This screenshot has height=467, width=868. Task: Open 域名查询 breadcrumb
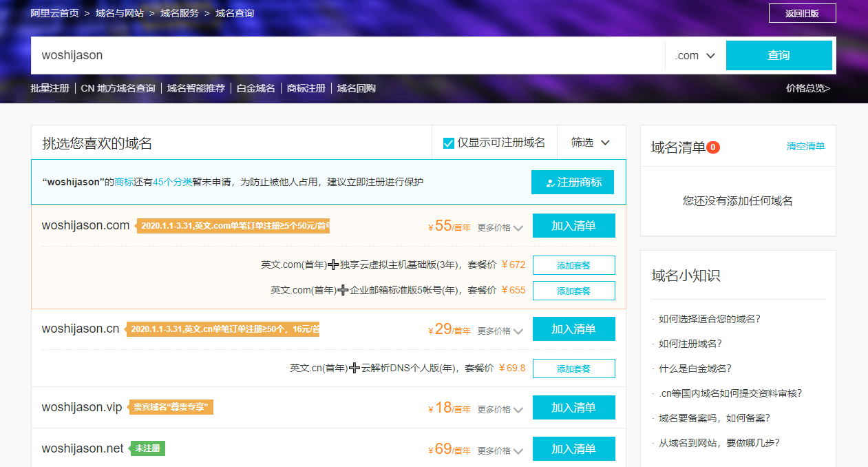[235, 13]
